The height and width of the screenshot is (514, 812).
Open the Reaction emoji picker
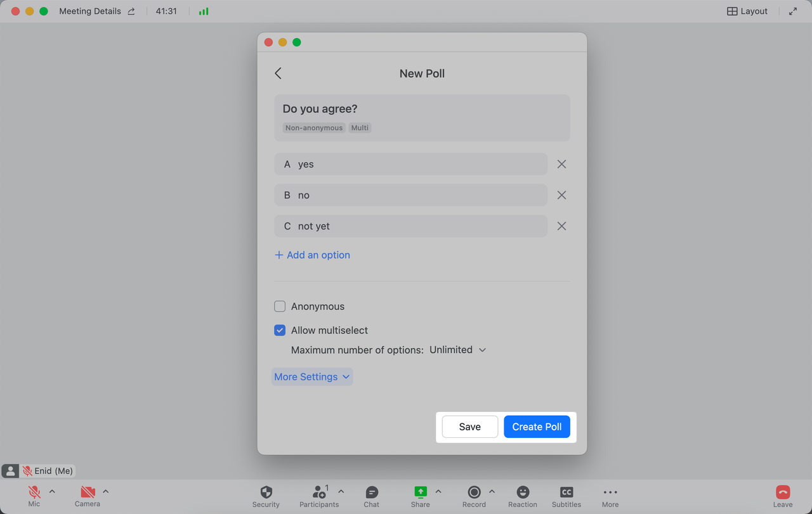click(523, 492)
